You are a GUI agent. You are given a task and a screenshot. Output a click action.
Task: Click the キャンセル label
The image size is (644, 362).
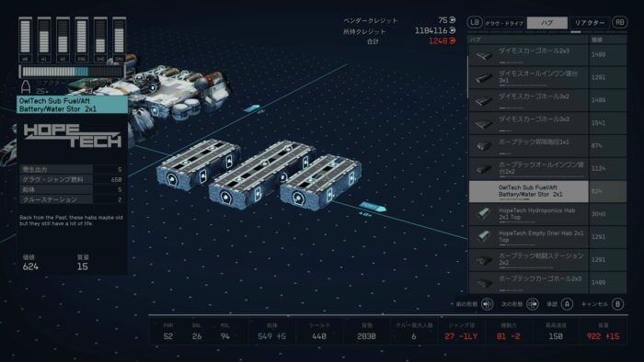pos(594,304)
